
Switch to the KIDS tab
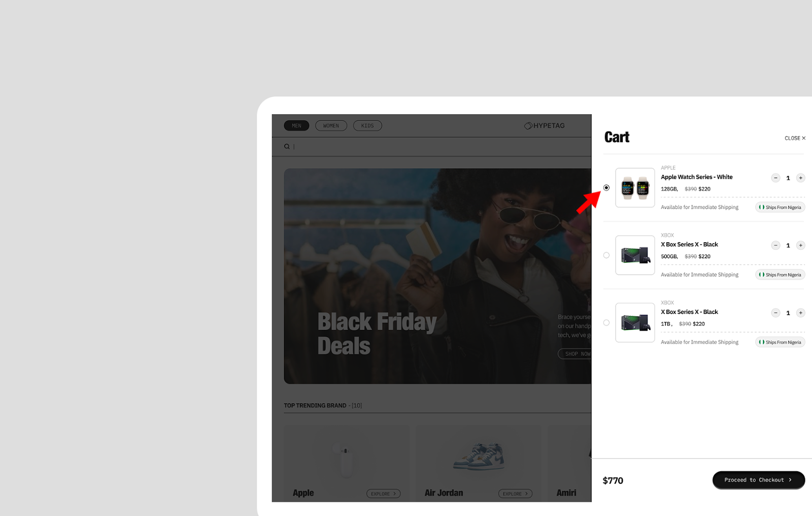[x=367, y=125]
